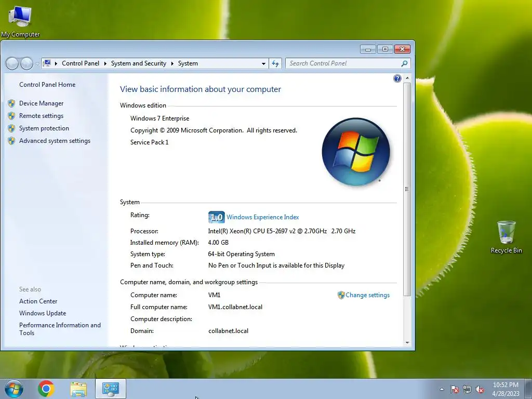532x399 pixels.
Task: Click the address bar computer icon
Action: point(47,63)
